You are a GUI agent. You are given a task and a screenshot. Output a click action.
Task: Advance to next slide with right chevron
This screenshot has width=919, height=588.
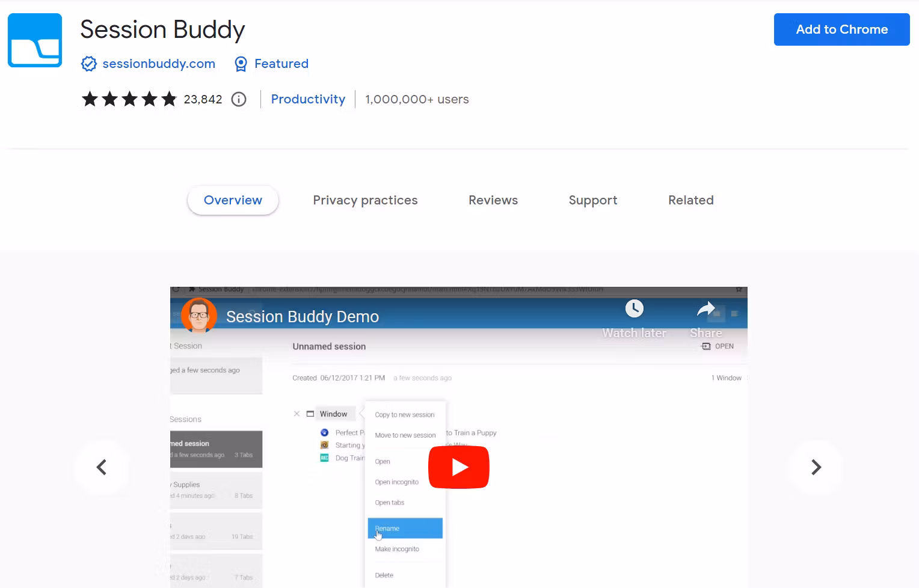[816, 467]
